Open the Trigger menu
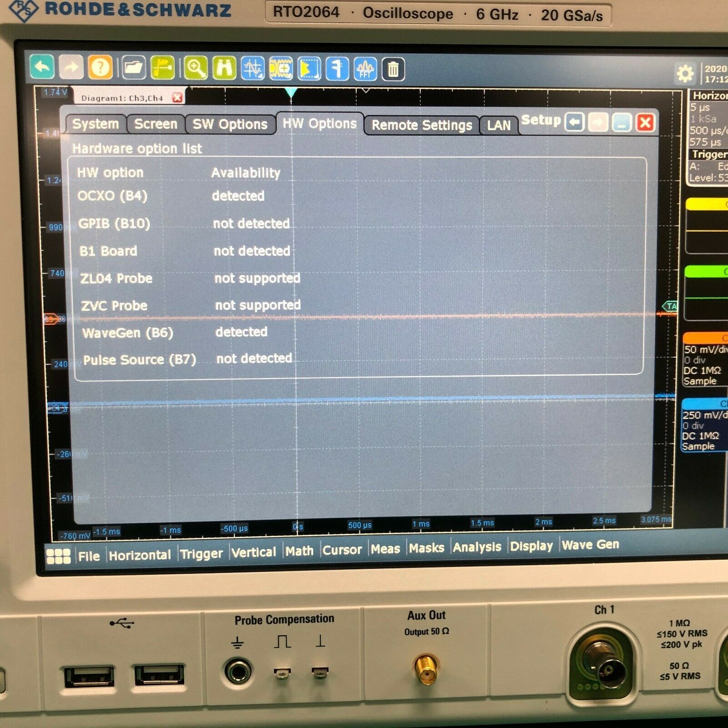728x728 pixels. (x=202, y=554)
